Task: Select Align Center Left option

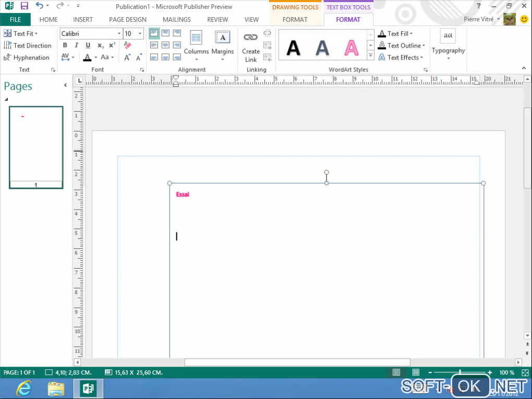Action: [x=154, y=45]
